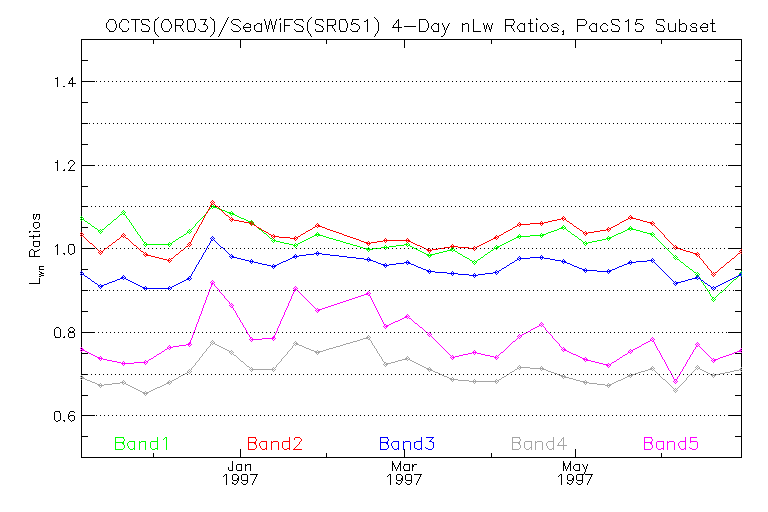The image size is (768, 512).
Task: Click the 1.0 y-axis tick label
Action: click(x=65, y=249)
